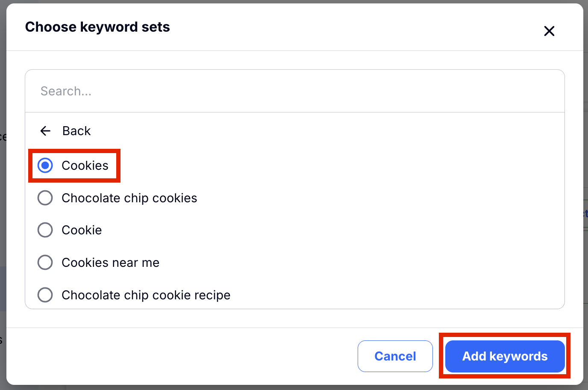Viewport: 588px width, 390px height.
Task: Click the back arrow icon
Action: (45, 131)
